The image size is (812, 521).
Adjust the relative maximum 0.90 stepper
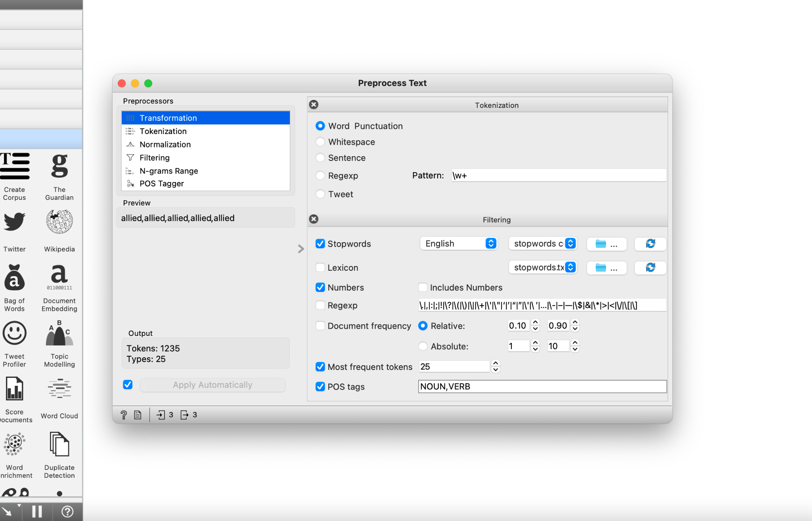pyautogui.click(x=575, y=326)
